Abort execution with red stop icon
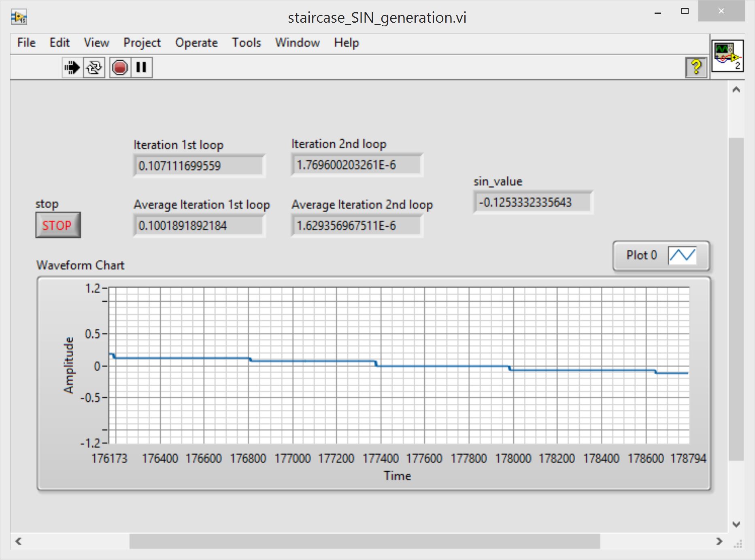The height and width of the screenshot is (560, 755). point(120,67)
